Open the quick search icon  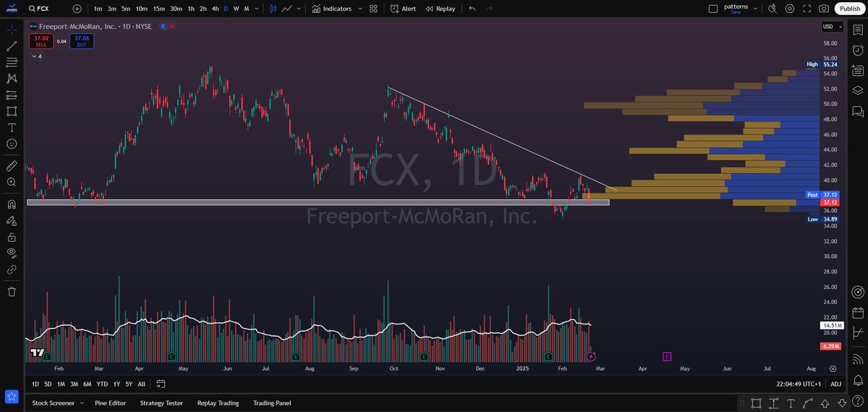tap(772, 9)
